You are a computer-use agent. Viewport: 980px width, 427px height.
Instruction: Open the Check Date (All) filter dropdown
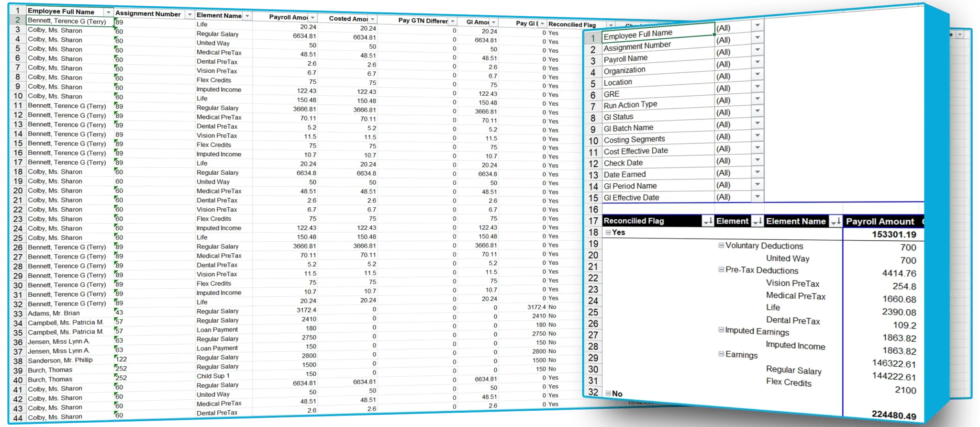[757, 159]
